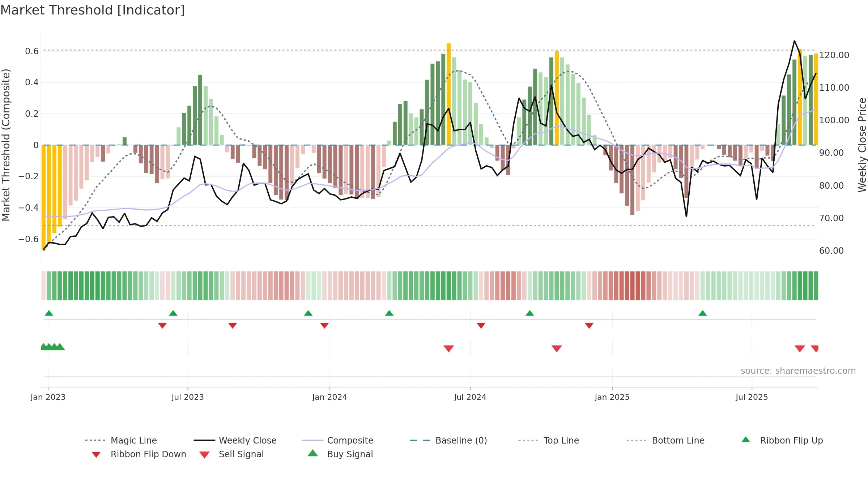
Task: Toggle Ribbon Flip Up in the legend
Action: coord(782,440)
